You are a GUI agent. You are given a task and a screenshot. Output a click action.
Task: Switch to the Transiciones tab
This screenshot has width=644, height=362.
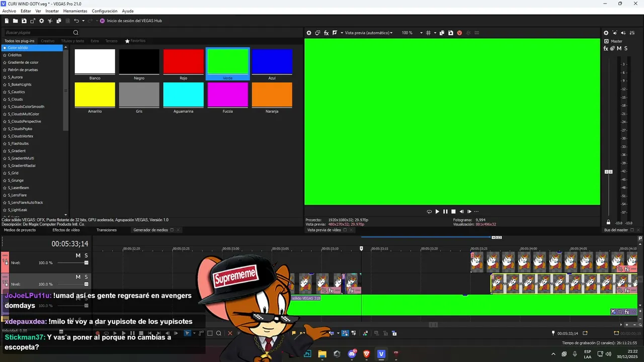coord(107,230)
